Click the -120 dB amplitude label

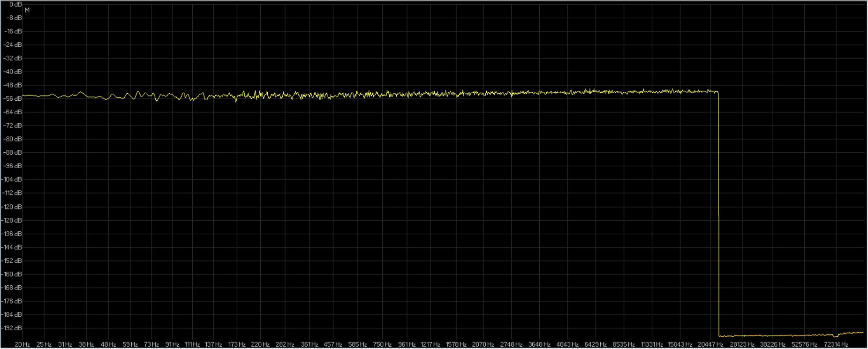[12, 207]
